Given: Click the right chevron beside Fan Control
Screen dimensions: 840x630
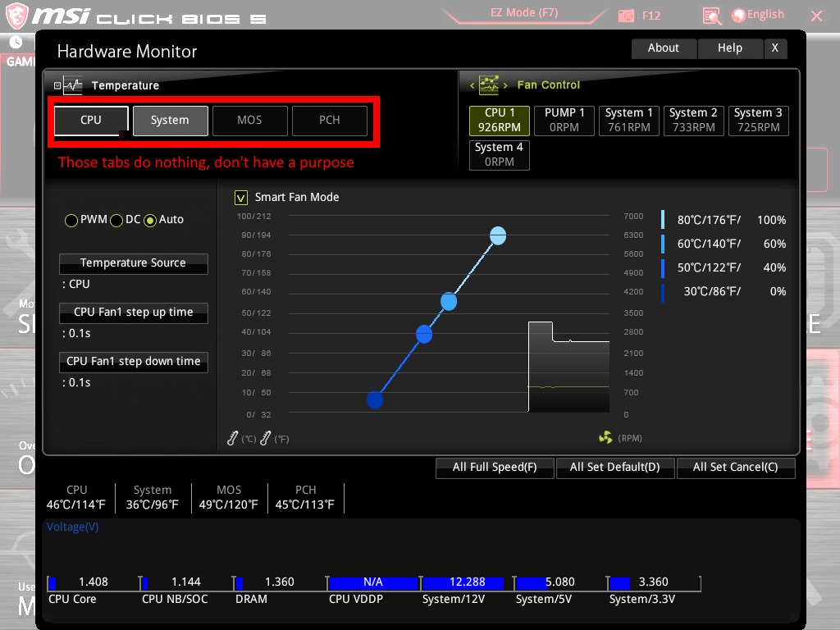Looking at the screenshot, I should 505,85.
